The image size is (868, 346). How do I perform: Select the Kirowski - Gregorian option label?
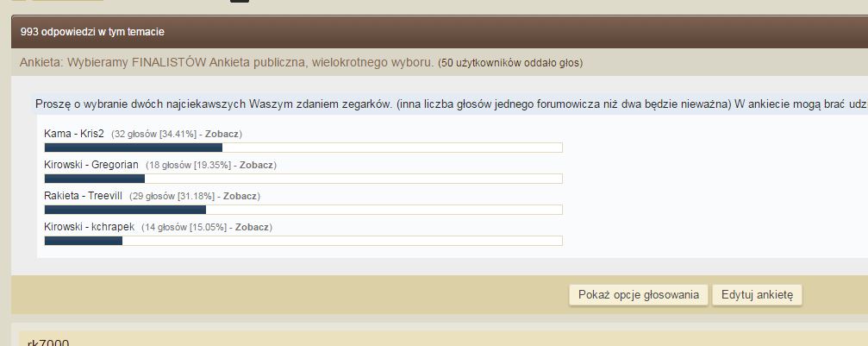[x=91, y=165]
